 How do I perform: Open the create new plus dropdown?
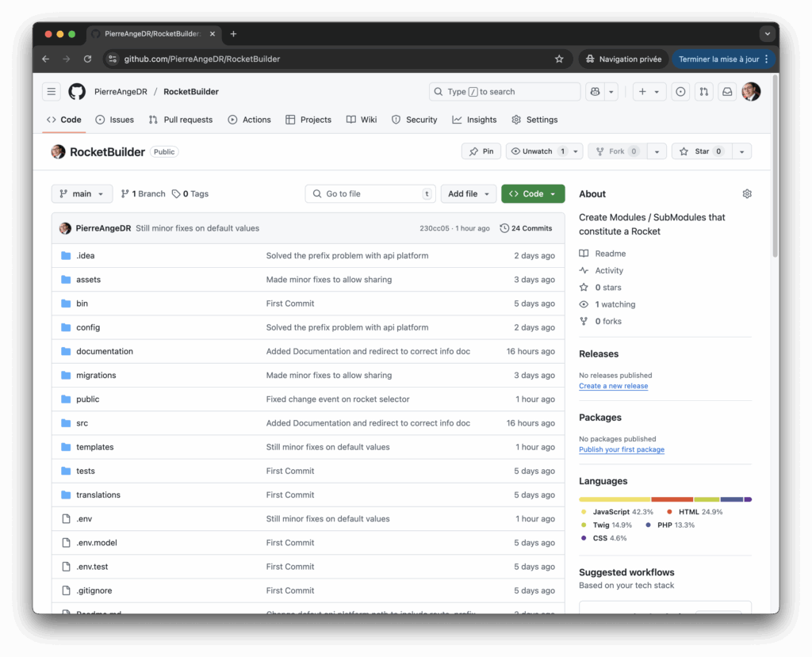click(649, 92)
